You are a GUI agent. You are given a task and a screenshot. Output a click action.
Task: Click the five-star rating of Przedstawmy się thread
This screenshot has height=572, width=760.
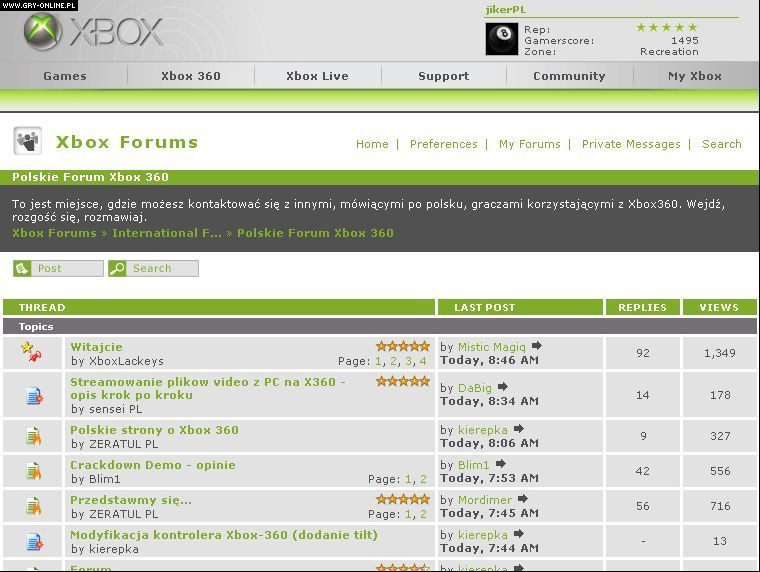[403, 499]
